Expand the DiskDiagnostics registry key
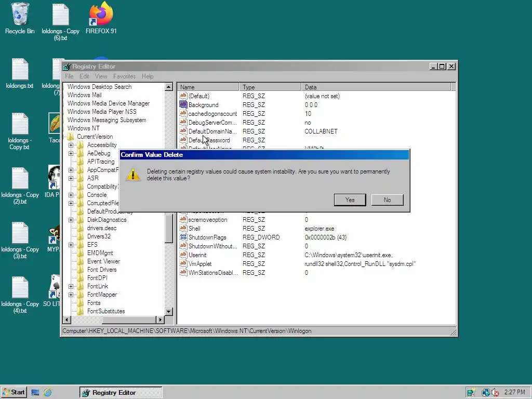This screenshot has height=399, width=532. (71, 220)
